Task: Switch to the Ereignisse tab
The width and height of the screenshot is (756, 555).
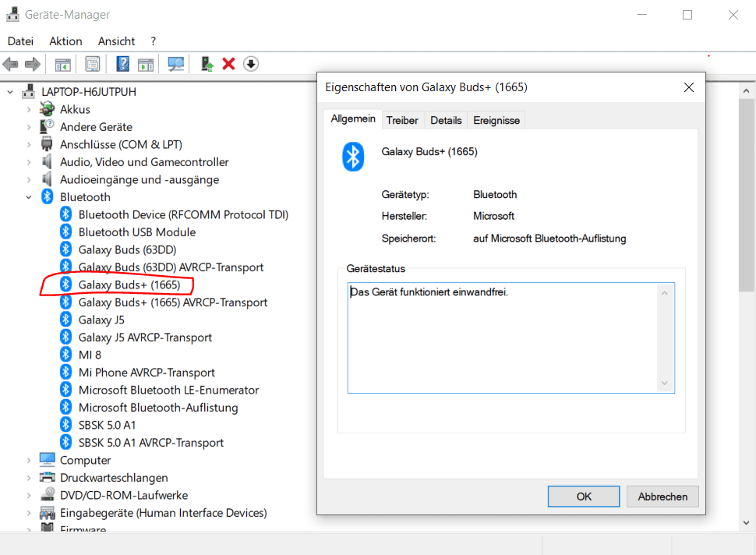Action: 496,120
